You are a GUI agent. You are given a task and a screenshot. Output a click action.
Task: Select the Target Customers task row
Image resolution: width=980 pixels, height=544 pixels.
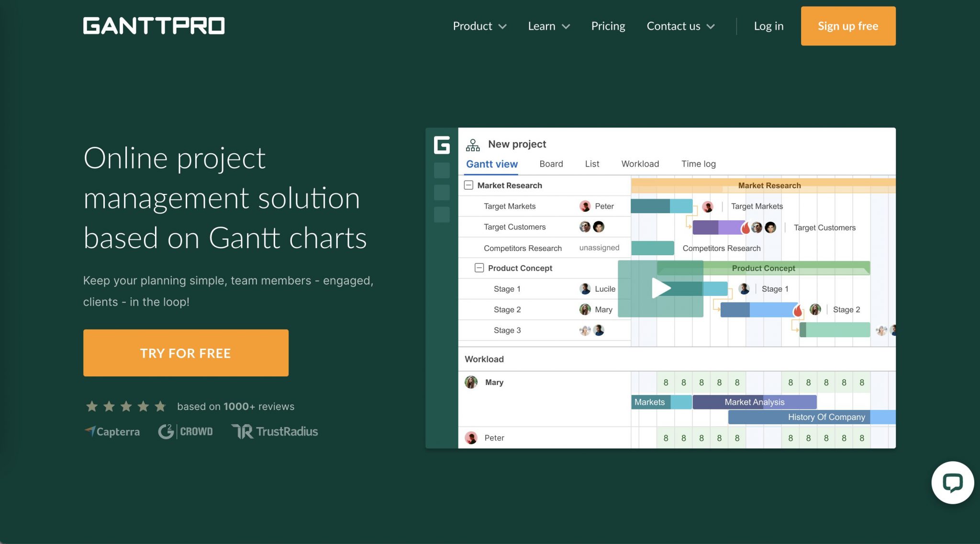click(545, 227)
